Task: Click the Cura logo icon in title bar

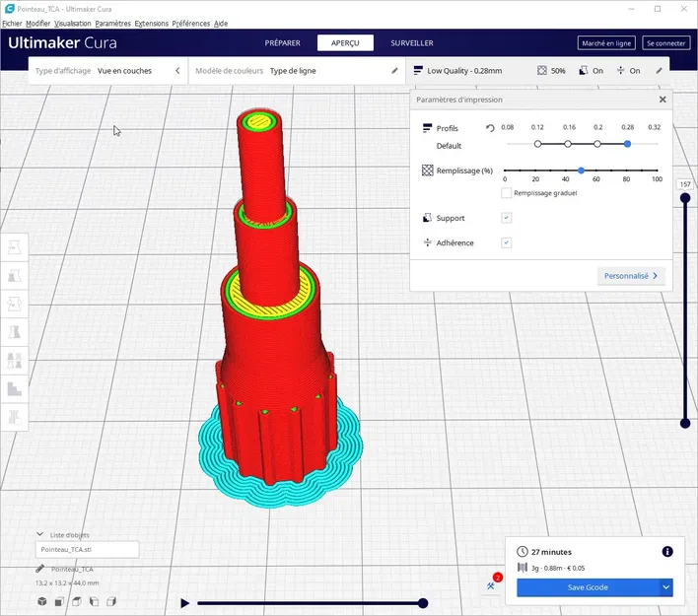Action: pos(9,9)
